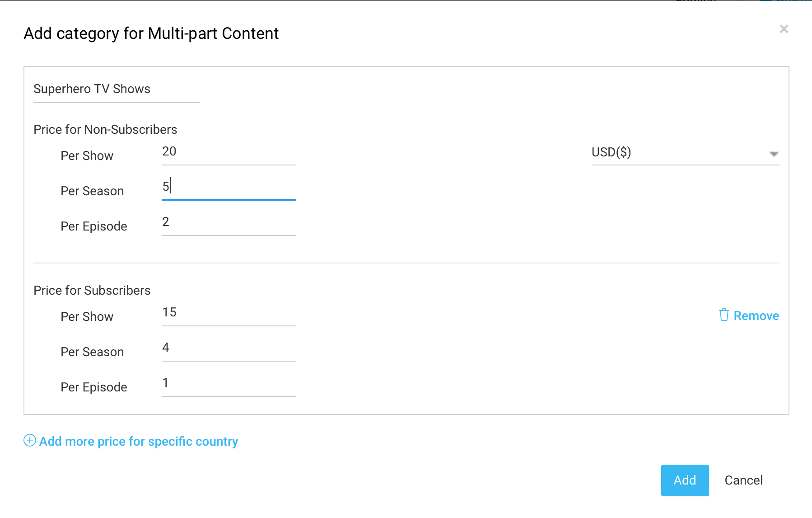Open Add more price for specific country
The height and width of the screenshot is (518, 812).
138,441
